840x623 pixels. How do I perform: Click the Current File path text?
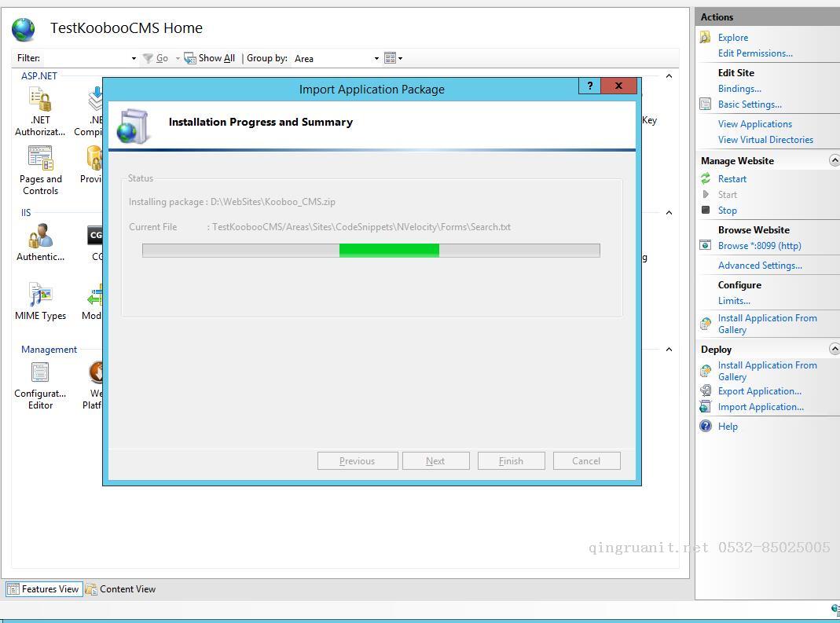(x=361, y=226)
